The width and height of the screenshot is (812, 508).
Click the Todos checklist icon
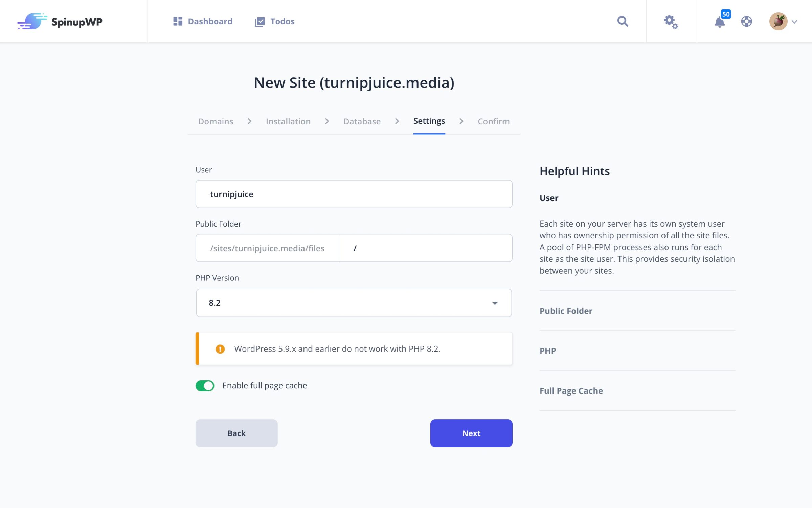260,22
